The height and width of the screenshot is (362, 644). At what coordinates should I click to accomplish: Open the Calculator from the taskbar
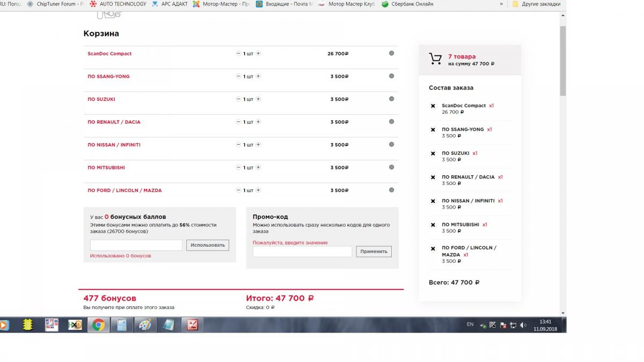(122, 325)
